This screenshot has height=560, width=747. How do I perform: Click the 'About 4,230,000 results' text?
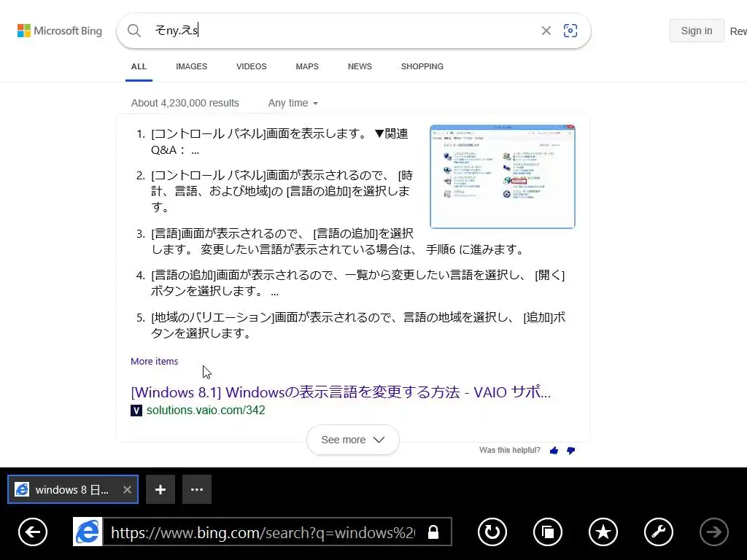pyautogui.click(x=185, y=103)
